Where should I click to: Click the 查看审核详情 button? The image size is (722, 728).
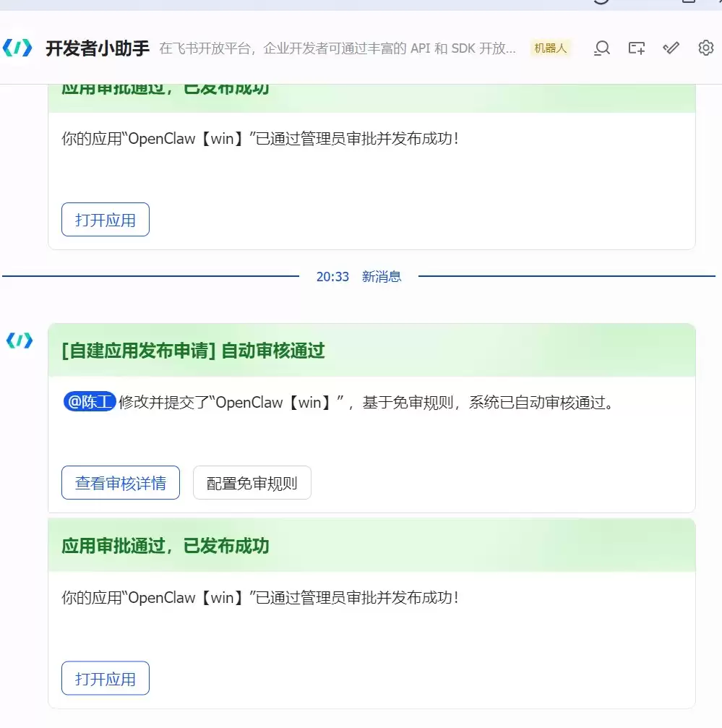(121, 483)
